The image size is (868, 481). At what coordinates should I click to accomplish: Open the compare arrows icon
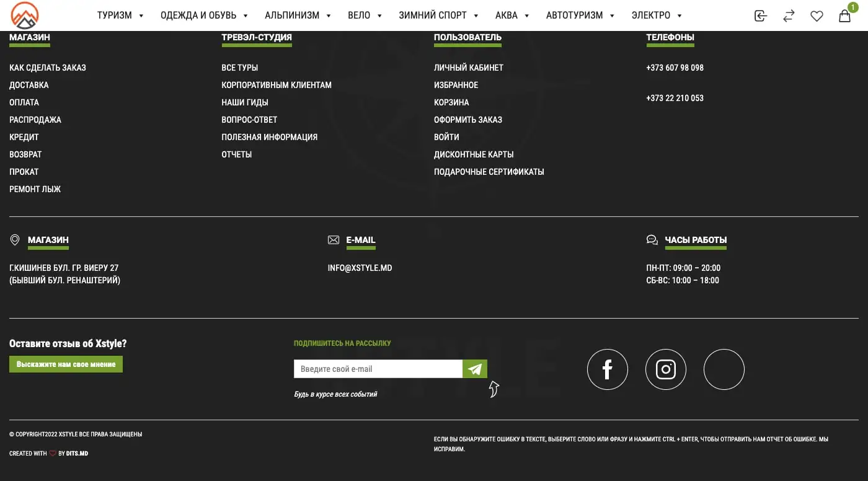(x=789, y=16)
